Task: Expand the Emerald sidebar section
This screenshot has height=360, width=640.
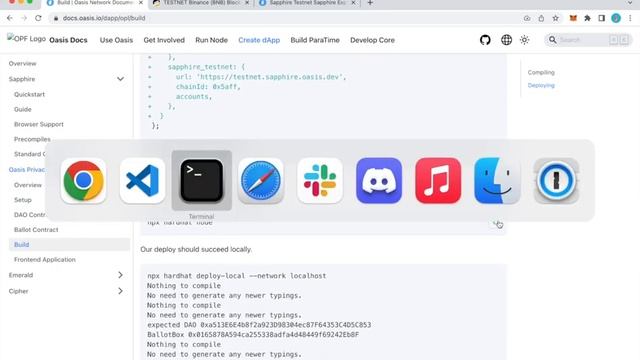Action: tap(120, 275)
